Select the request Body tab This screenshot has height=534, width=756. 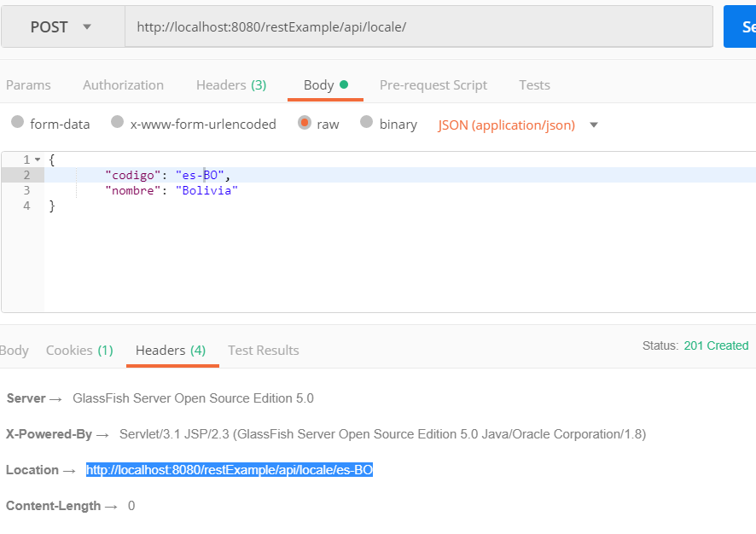325,85
